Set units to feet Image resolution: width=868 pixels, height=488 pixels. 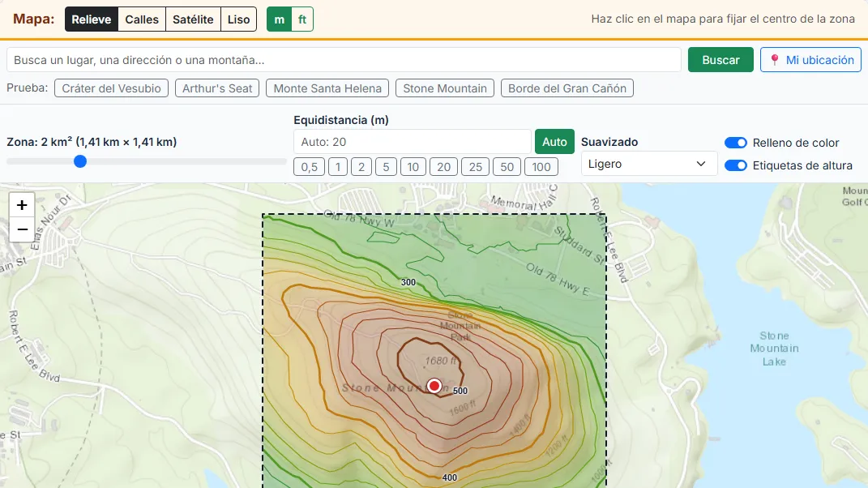click(302, 19)
